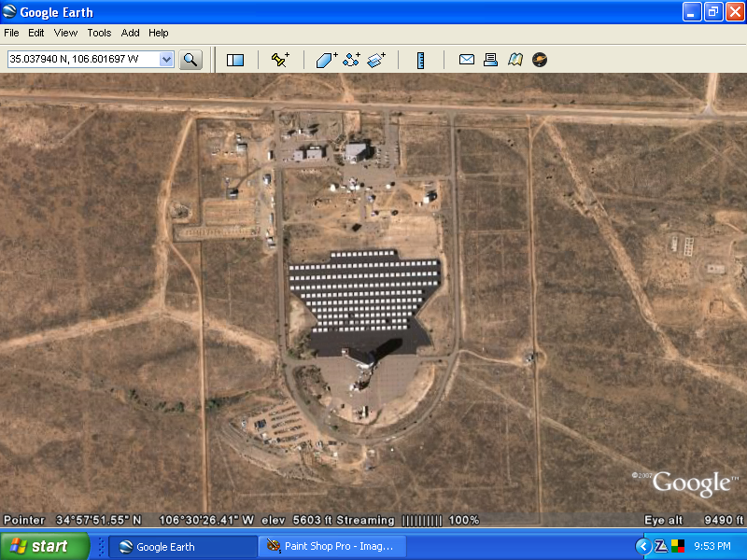Click the colored squares tray icon
Viewport: 747px width, 560px height.
click(x=678, y=546)
